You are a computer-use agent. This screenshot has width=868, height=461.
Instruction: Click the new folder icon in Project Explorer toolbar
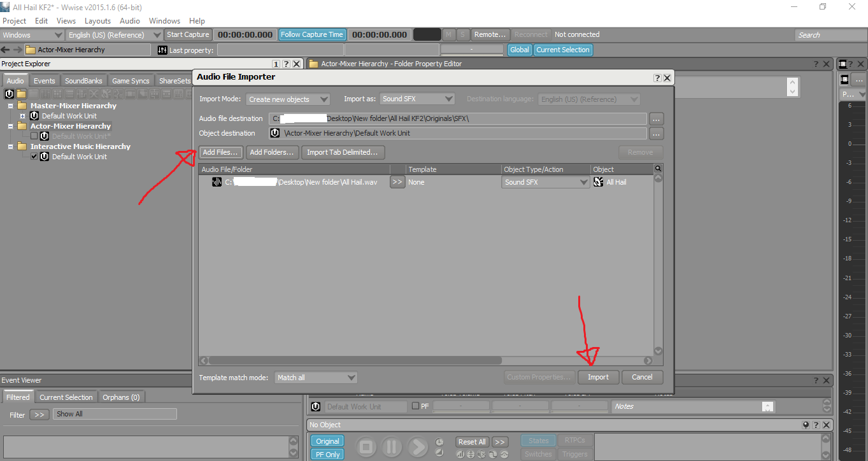21,94
